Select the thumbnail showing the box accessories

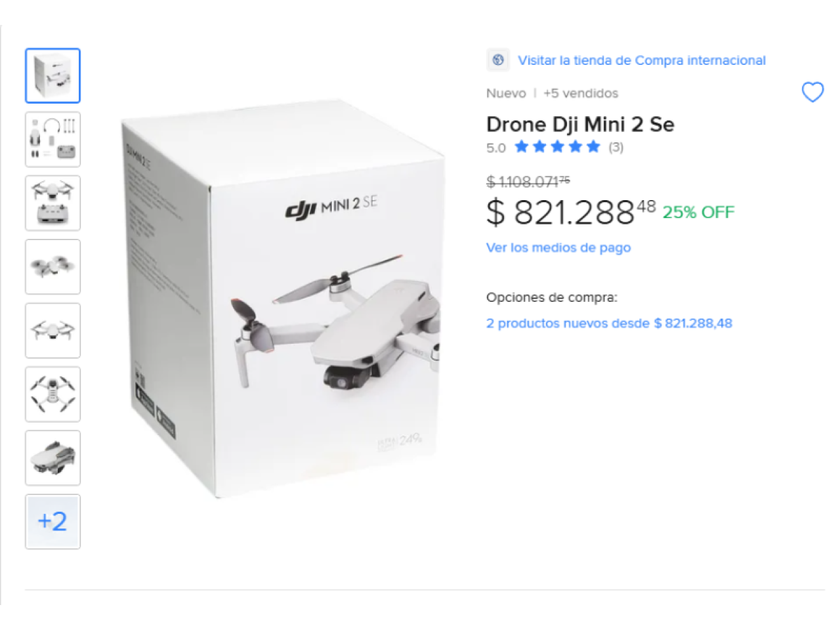(x=52, y=139)
